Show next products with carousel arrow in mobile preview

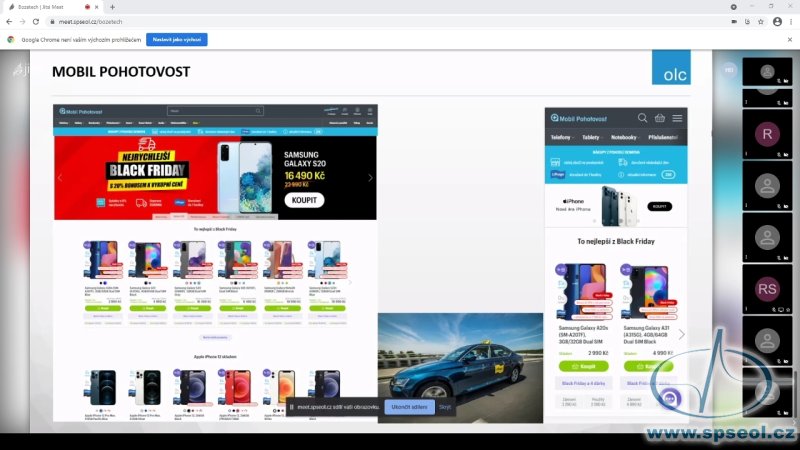pos(681,335)
